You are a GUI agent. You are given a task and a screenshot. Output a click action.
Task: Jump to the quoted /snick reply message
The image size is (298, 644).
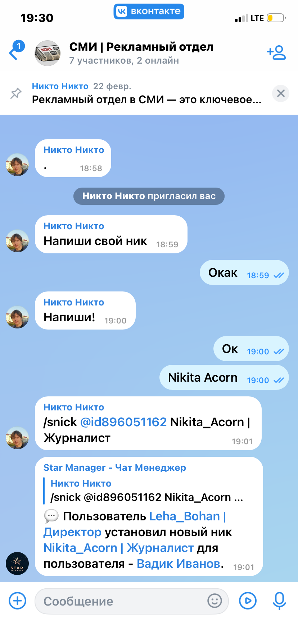pyautogui.click(x=147, y=491)
